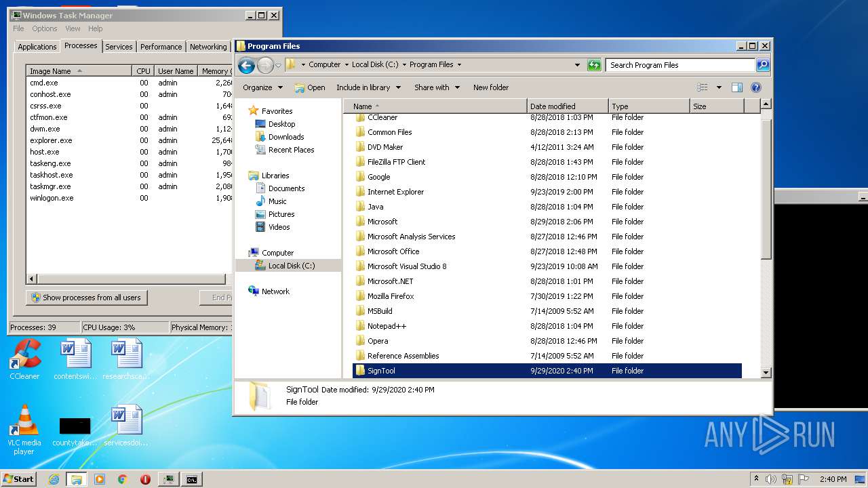Click the file list scroll up arrow
Viewport: 868px width, 488px height.
[766, 104]
